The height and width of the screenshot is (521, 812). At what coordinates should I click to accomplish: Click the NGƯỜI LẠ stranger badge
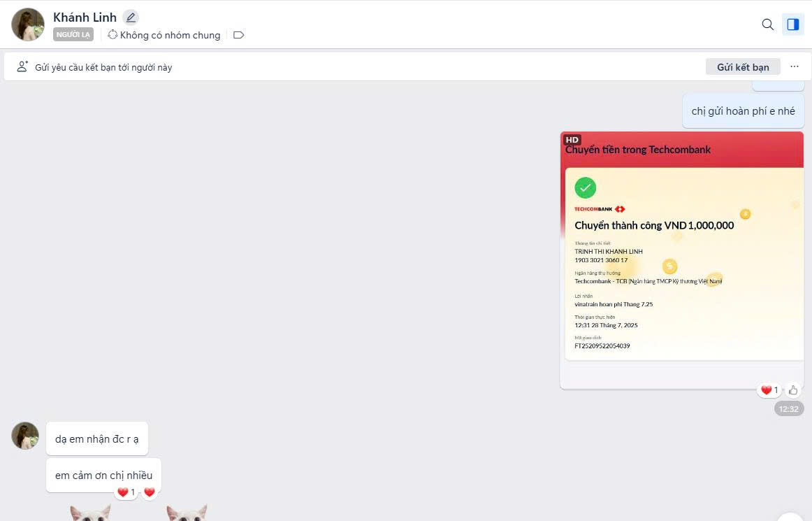pos(73,34)
